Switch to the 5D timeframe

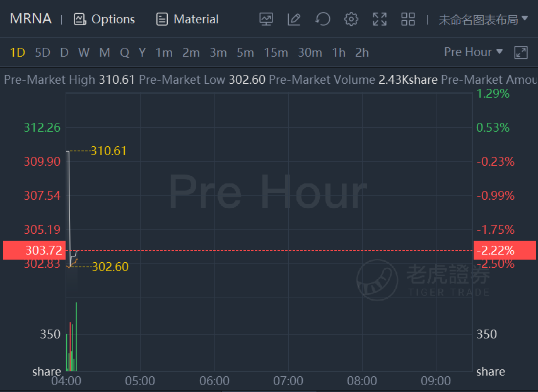tap(42, 53)
